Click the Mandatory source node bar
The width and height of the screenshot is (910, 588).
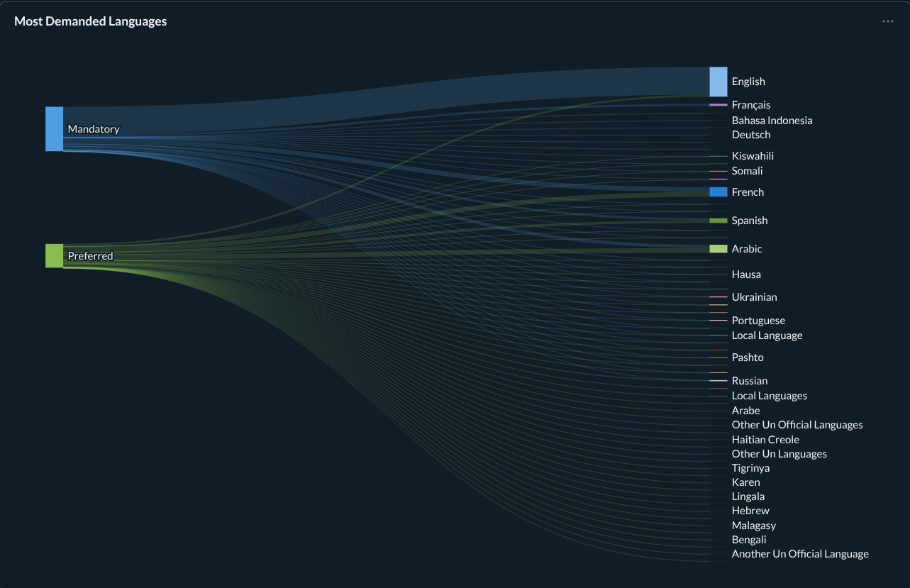(x=55, y=129)
